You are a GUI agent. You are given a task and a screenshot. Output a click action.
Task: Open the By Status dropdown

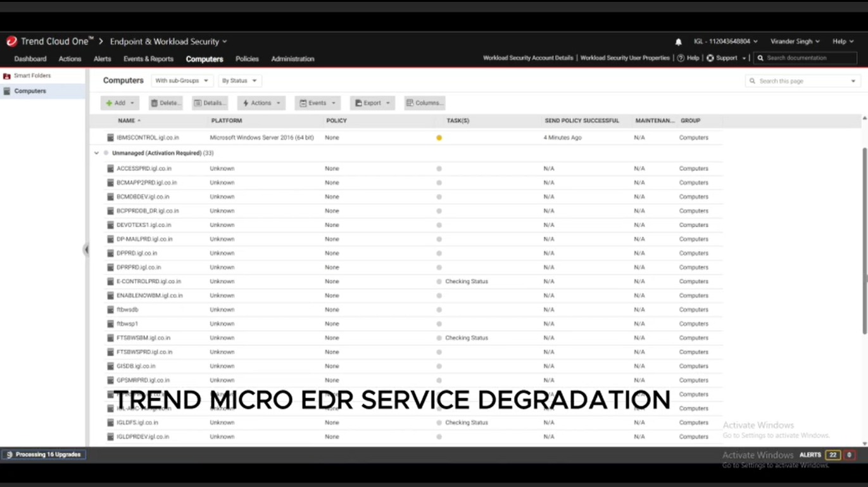coord(239,81)
